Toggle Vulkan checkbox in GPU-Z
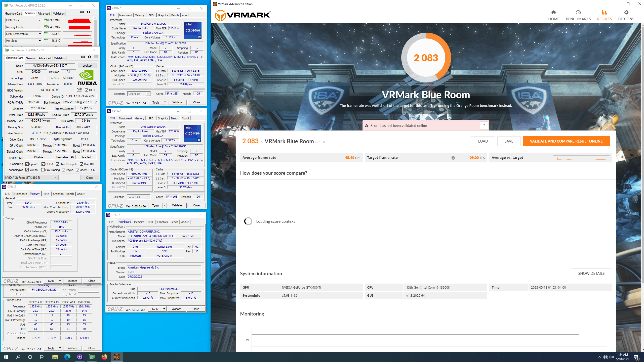The height and width of the screenshot is (362, 644). click(27, 170)
